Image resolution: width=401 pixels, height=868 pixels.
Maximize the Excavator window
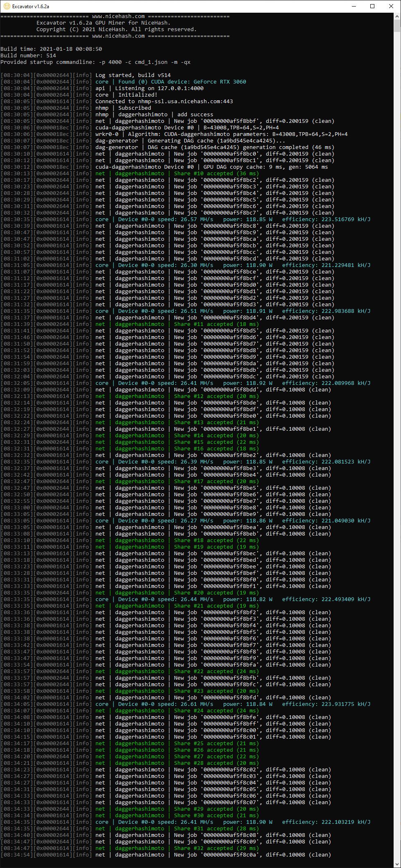click(372, 6)
